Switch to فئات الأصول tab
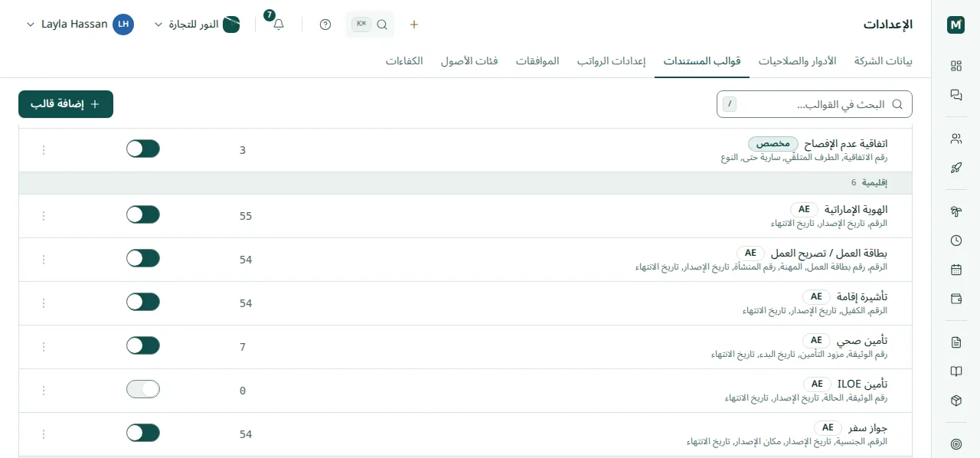 pos(469,61)
